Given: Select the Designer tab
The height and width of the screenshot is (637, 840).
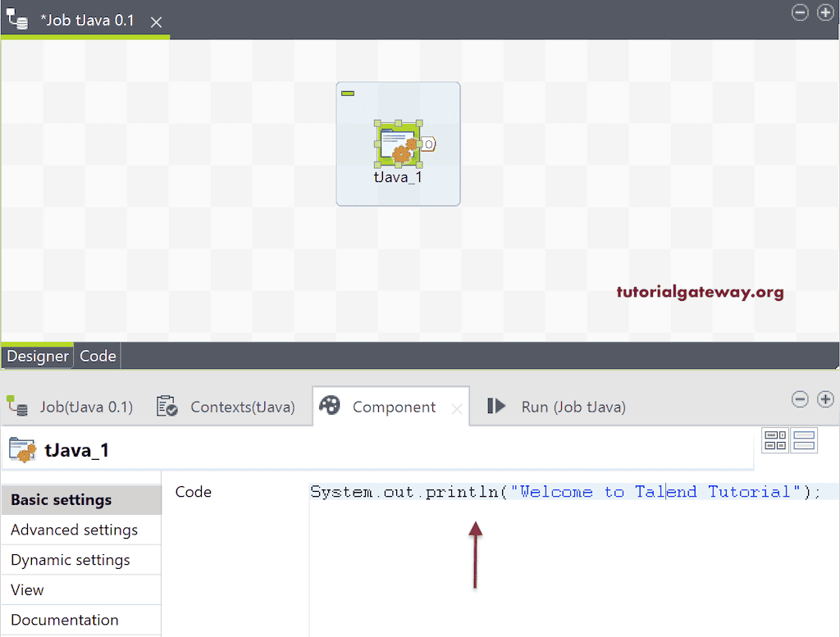Looking at the screenshot, I should pyautogui.click(x=37, y=356).
